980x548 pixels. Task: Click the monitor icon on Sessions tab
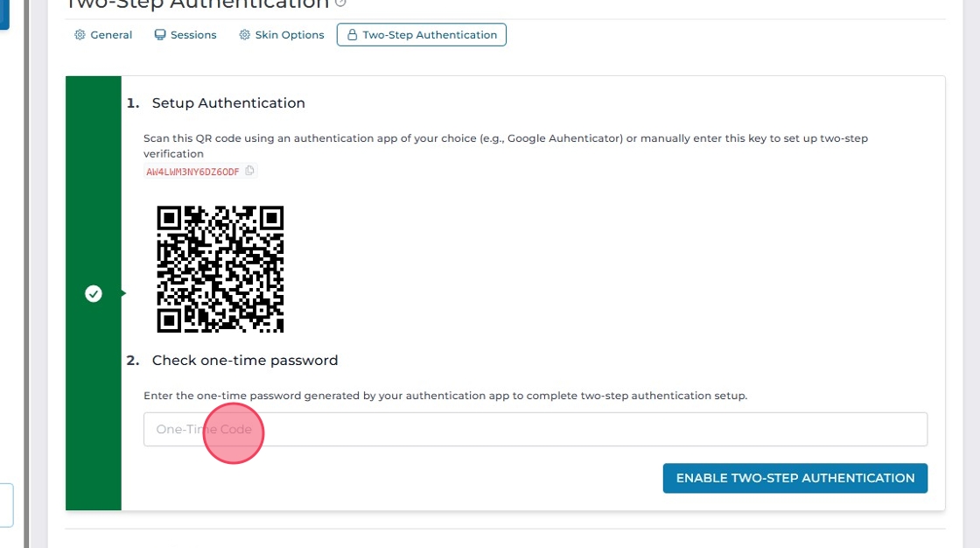click(x=160, y=35)
